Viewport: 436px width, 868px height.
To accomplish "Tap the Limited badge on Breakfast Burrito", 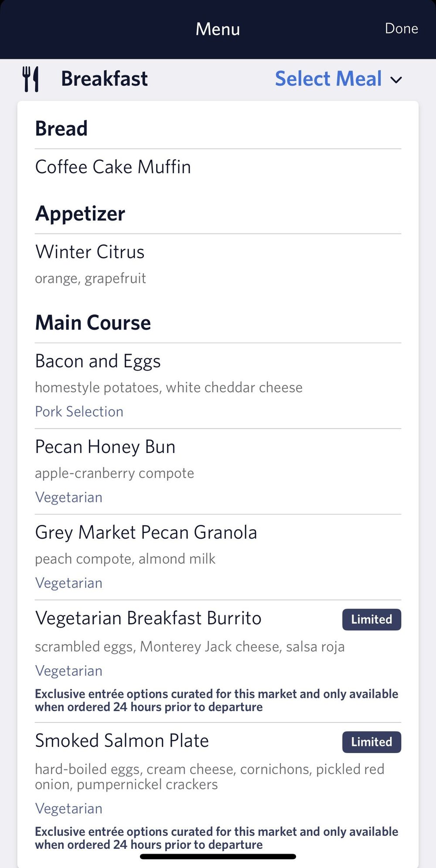I will point(371,620).
